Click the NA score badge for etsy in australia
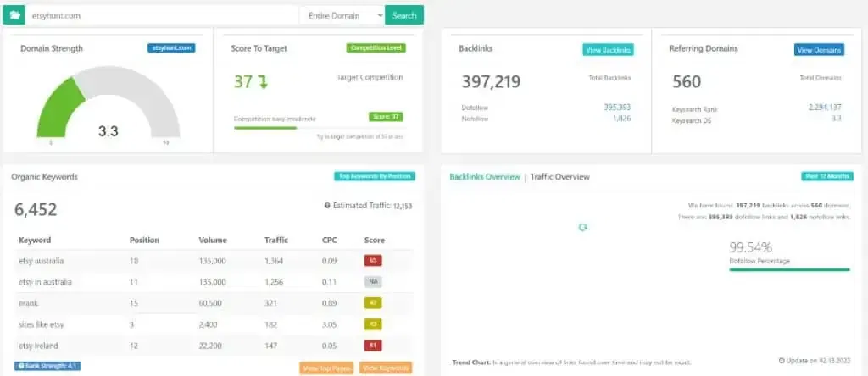The image size is (868, 376). 373,282
